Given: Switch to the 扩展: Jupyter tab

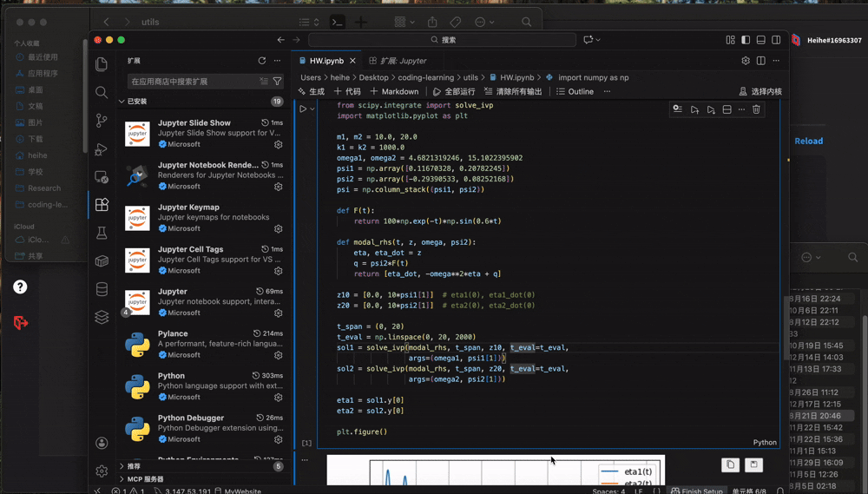Looking at the screenshot, I should coord(398,61).
